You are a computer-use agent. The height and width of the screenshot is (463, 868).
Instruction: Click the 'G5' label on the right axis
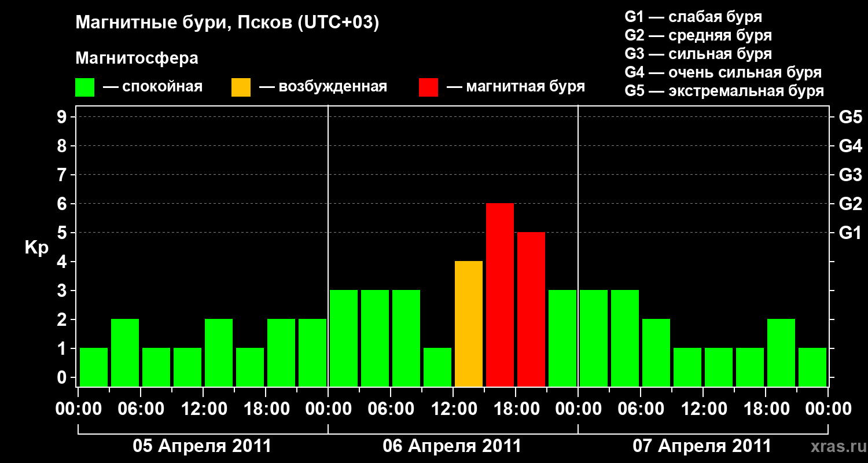pos(850,117)
